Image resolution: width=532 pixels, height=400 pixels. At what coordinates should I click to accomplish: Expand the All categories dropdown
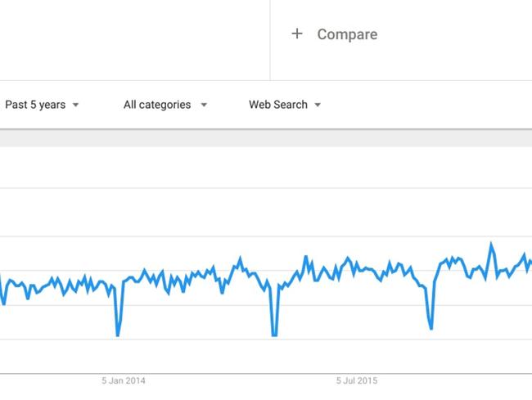pos(157,105)
